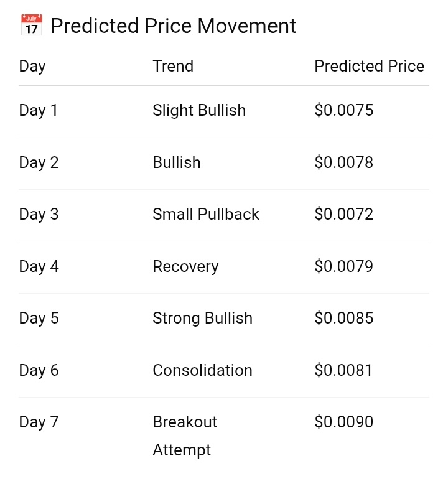
Task: Select the Trend column header
Action: [x=173, y=66]
